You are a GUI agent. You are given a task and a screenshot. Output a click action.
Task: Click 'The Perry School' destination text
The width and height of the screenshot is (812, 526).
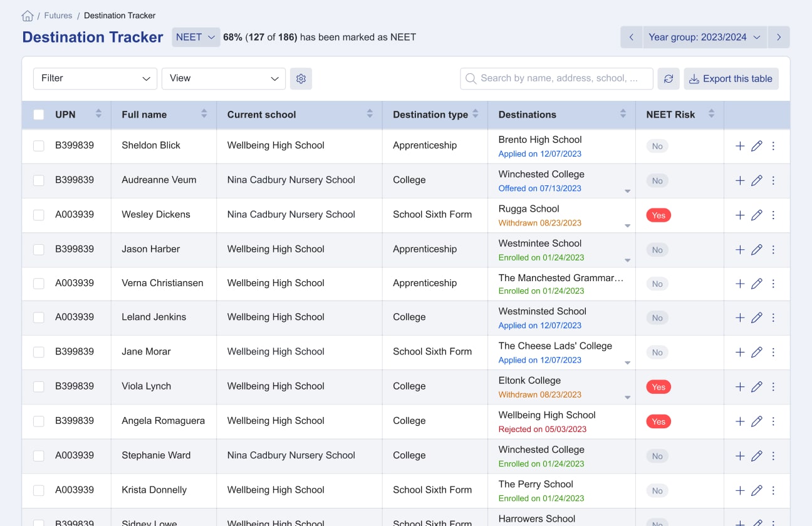[536, 484]
